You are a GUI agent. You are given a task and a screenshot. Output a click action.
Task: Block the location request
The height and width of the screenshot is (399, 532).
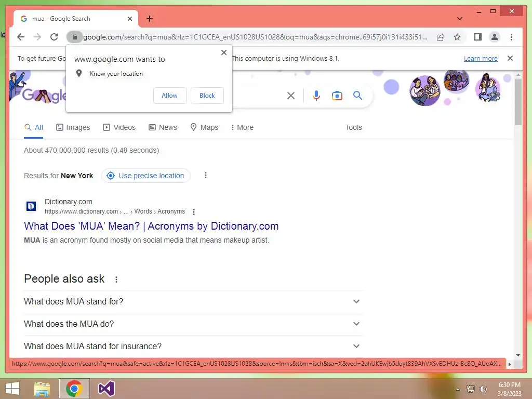(207, 96)
